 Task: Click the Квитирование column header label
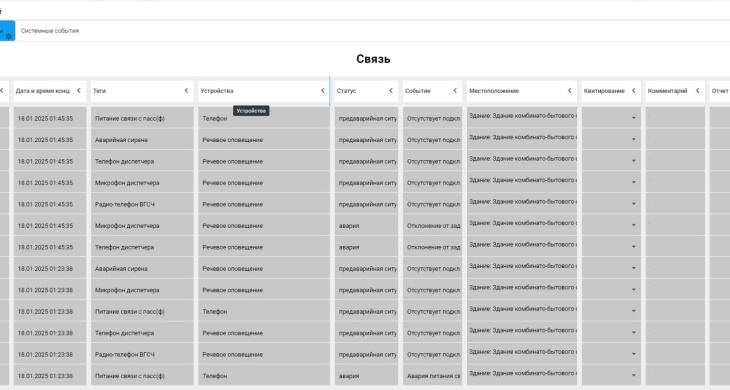click(x=604, y=91)
